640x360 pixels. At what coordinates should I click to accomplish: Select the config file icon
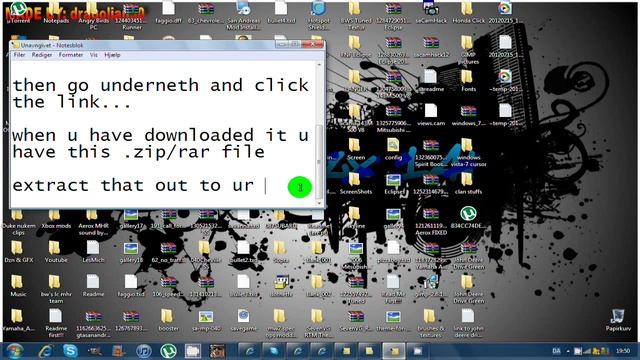pyautogui.click(x=393, y=149)
